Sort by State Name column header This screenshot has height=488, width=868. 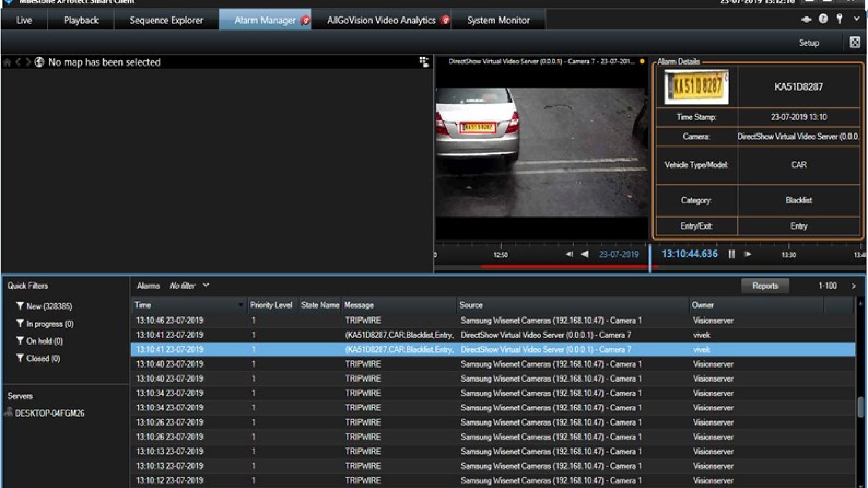coord(320,305)
